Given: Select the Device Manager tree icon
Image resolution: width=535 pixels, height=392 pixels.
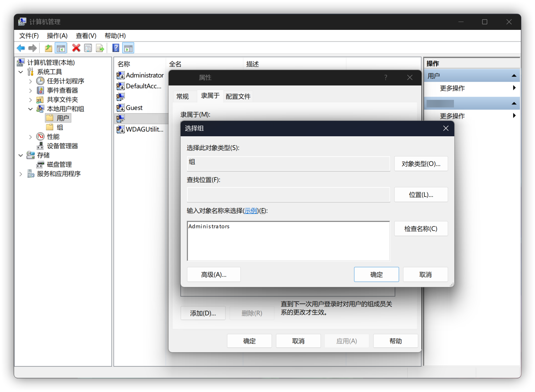Looking at the screenshot, I should (41, 146).
